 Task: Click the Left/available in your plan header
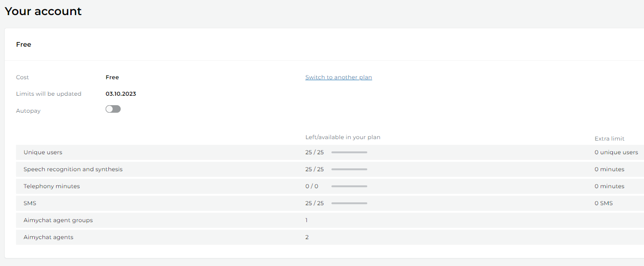[x=343, y=137]
